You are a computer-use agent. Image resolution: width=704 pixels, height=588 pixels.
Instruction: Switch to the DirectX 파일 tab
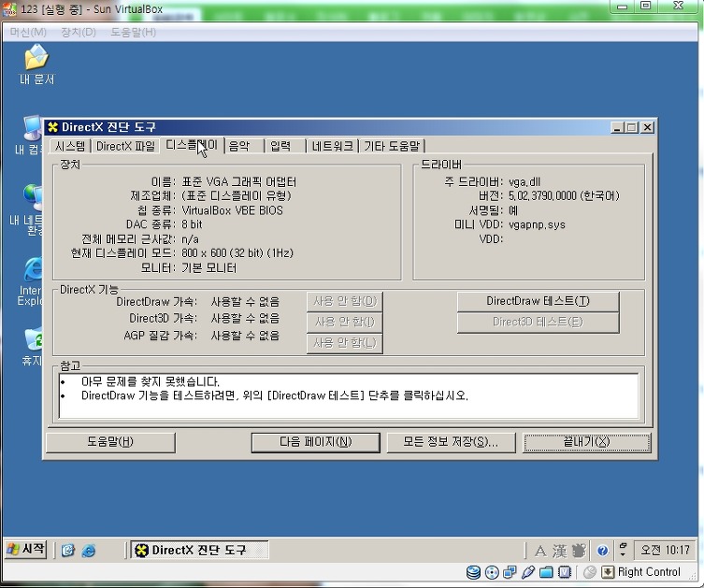pyautogui.click(x=125, y=147)
